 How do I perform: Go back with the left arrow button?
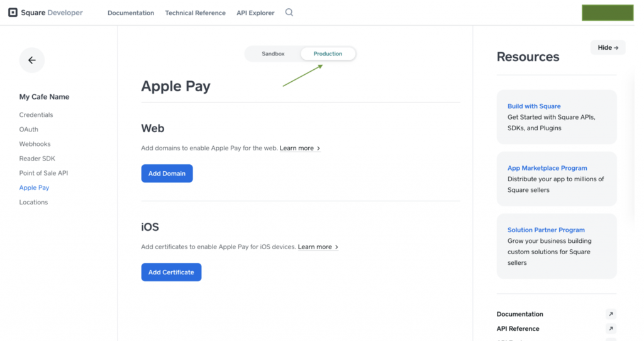[31, 60]
